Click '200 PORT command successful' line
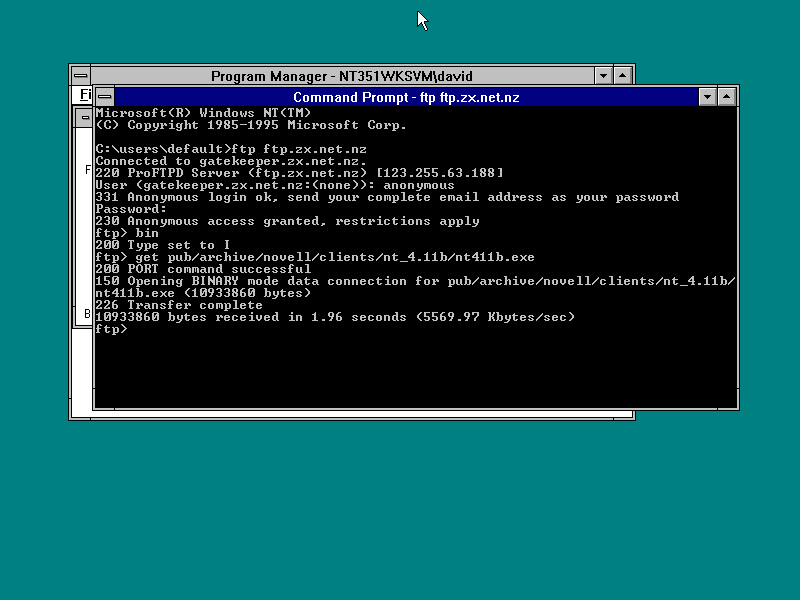The image size is (800, 600). pyautogui.click(x=203, y=269)
